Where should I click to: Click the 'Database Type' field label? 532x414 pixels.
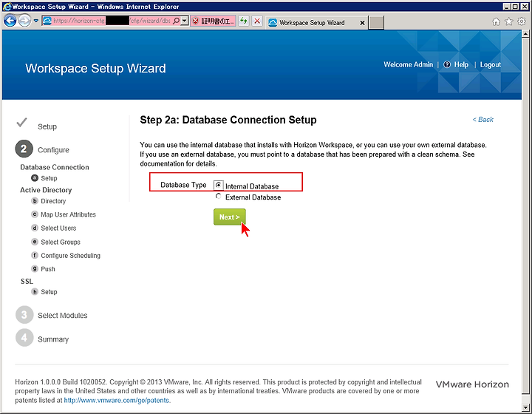coord(183,185)
